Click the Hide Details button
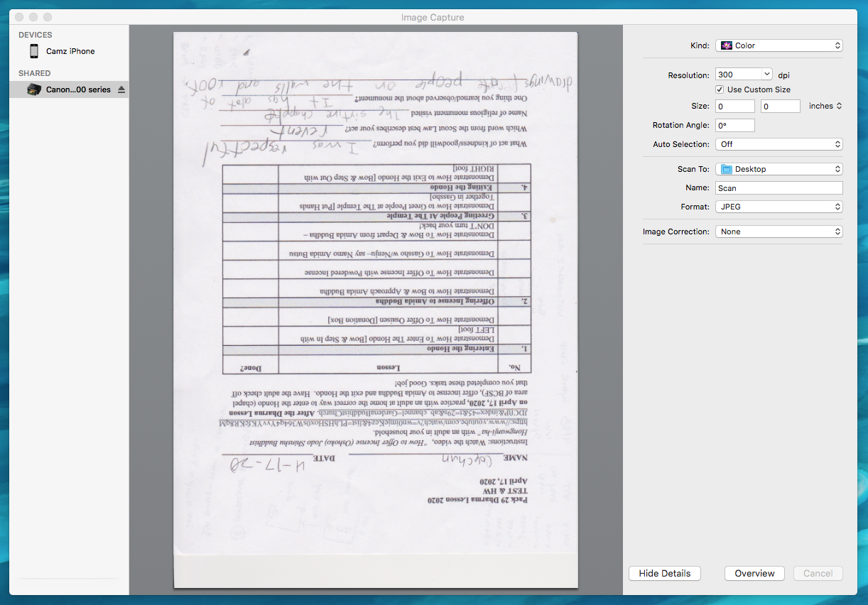Viewport: 868px width, 605px height. tap(664, 573)
